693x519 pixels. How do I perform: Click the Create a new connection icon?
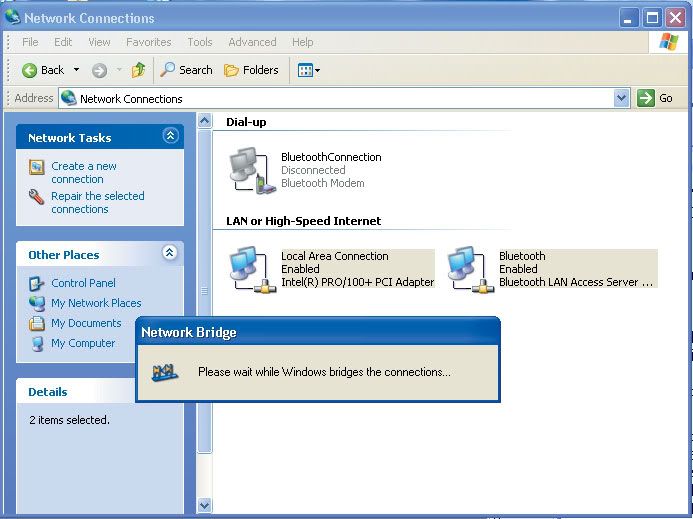point(37,168)
